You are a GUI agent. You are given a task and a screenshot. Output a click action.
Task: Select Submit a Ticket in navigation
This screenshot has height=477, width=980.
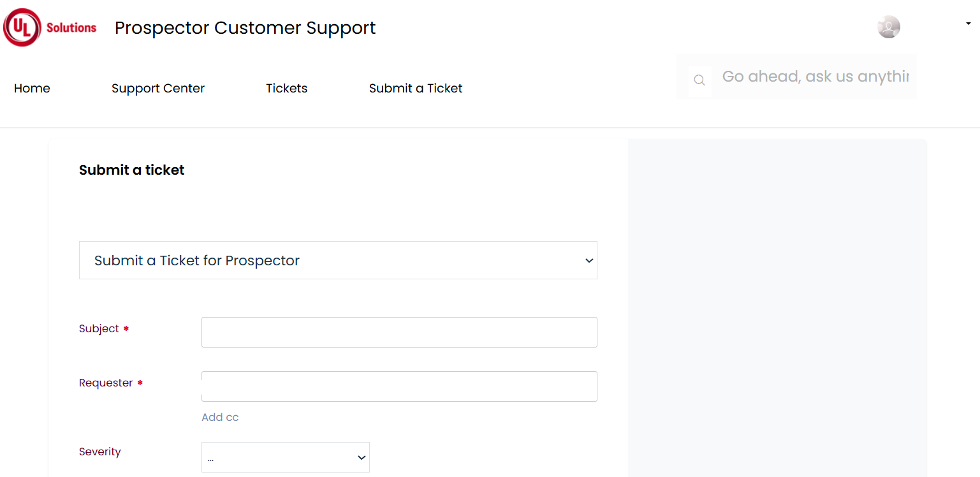(416, 89)
